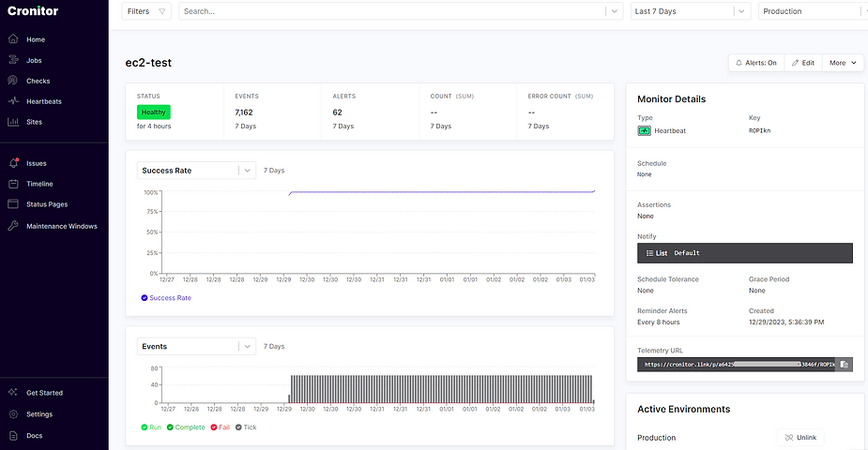Image resolution: width=868 pixels, height=450 pixels.
Task: Click the Get Started sparkle icon
Action: [13, 393]
